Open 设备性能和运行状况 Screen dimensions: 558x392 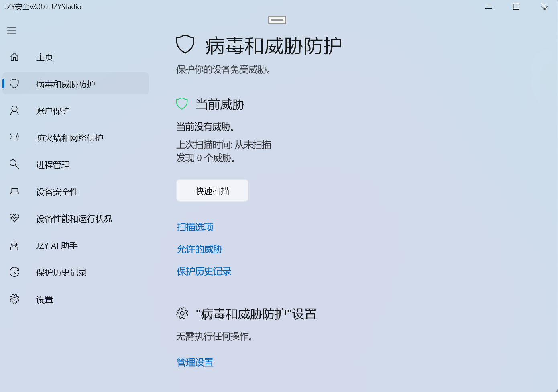[75, 218]
